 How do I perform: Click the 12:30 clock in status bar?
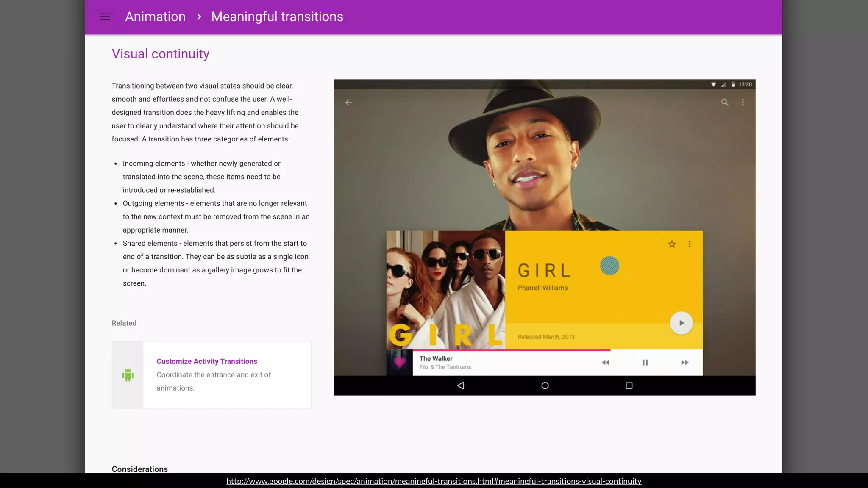745,85
